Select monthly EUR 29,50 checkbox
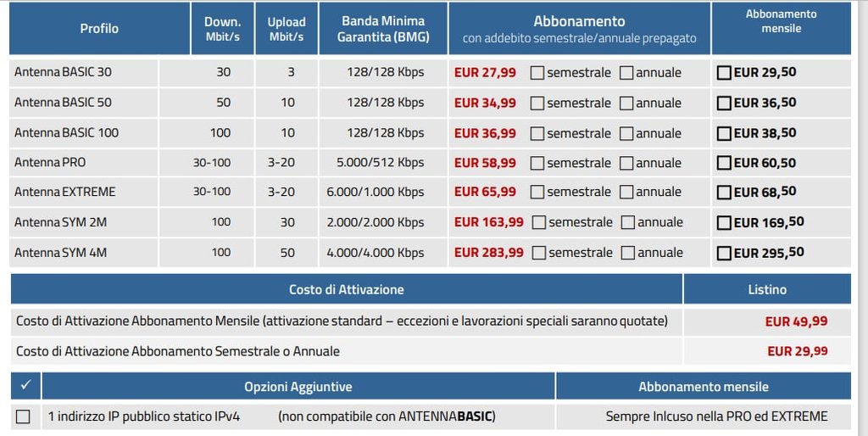This screenshot has height=436, width=868. 724,73
